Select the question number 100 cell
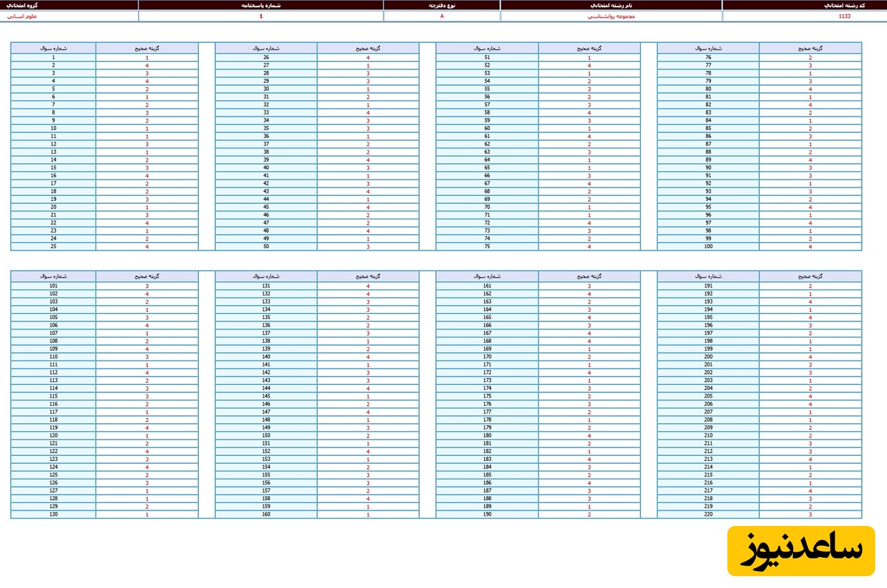The width and height of the screenshot is (887, 588). 708,247
